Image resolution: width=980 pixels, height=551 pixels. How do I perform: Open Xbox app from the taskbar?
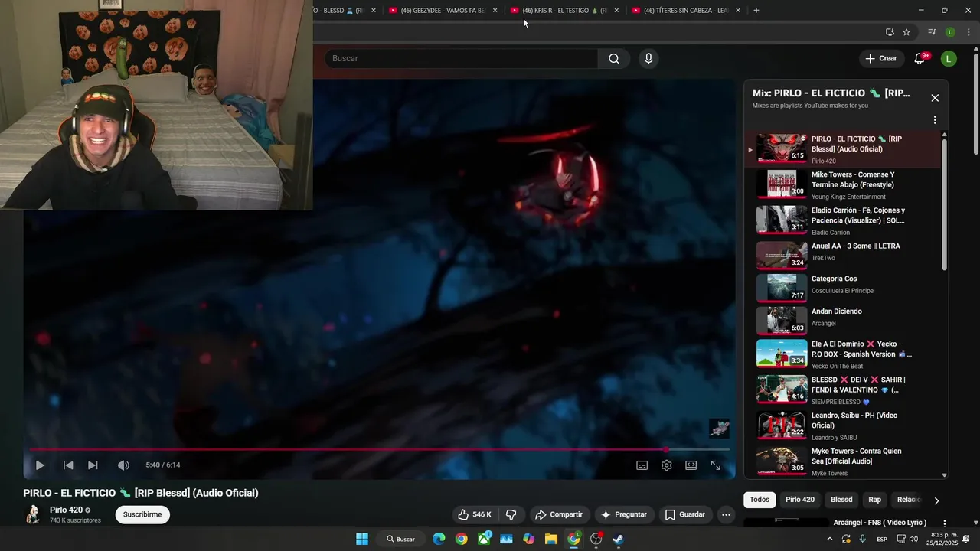(484, 539)
